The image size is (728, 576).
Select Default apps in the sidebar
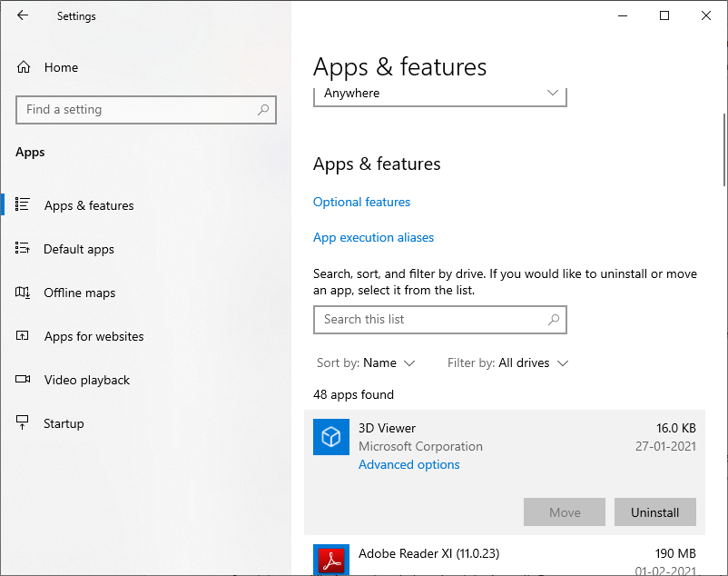[x=78, y=249]
